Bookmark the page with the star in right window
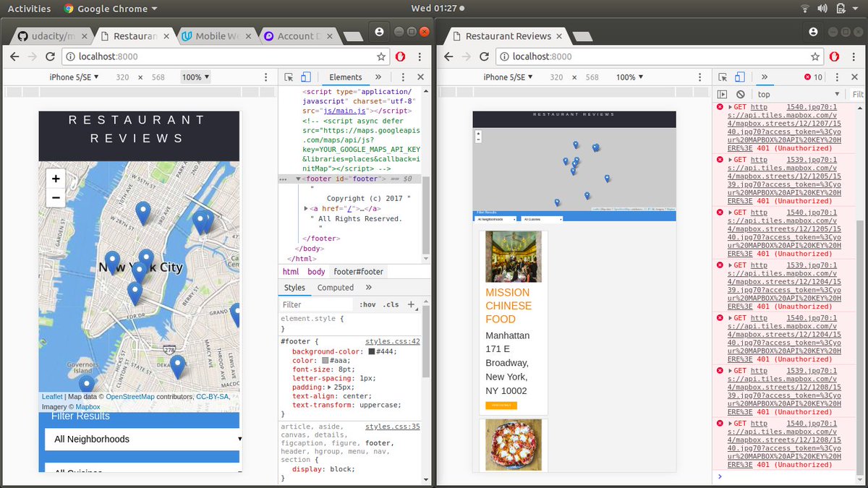868x488 pixels. 815,56
